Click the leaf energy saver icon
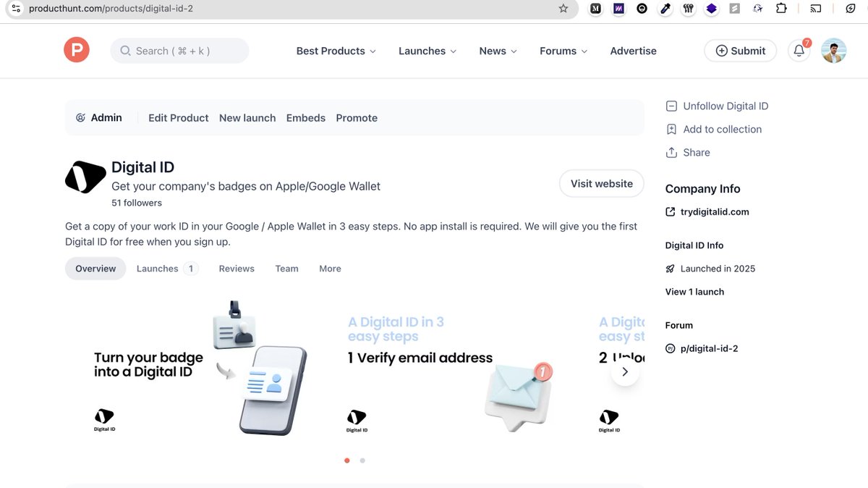This screenshot has width=868, height=488. point(851,9)
